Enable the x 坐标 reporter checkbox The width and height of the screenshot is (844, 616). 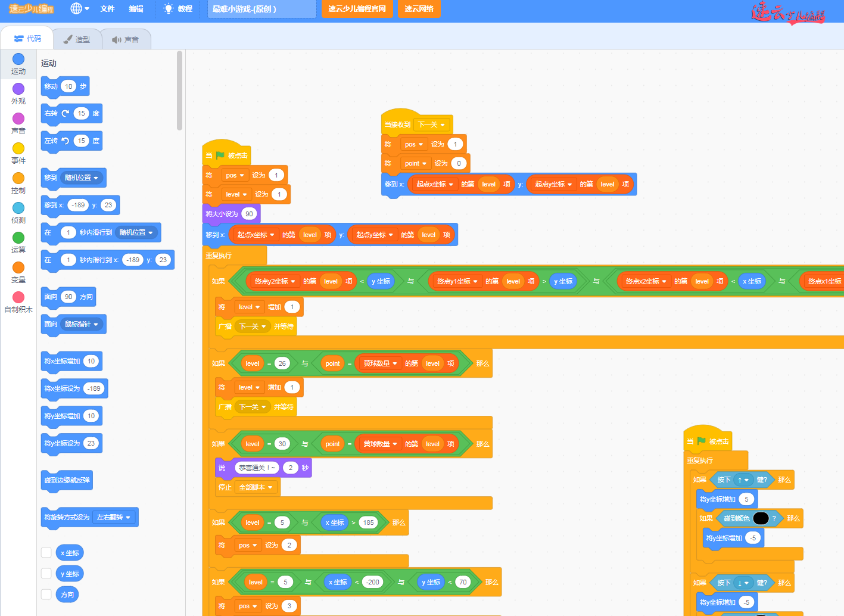(46, 552)
